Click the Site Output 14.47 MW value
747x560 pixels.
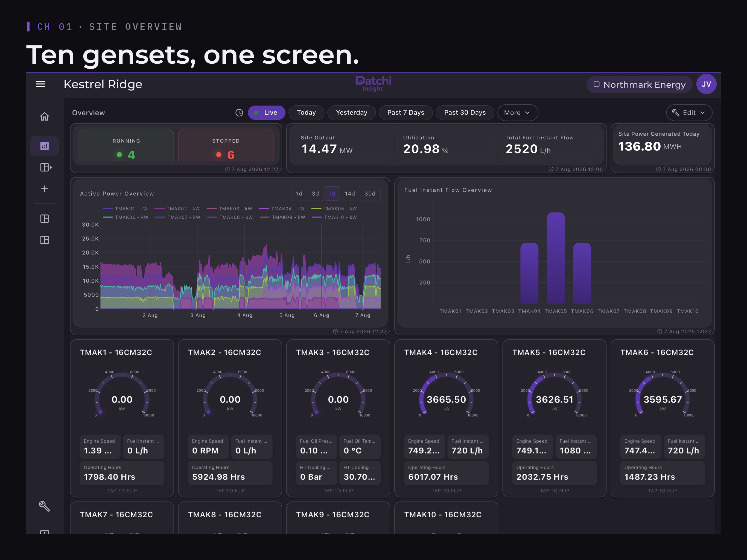326,149
